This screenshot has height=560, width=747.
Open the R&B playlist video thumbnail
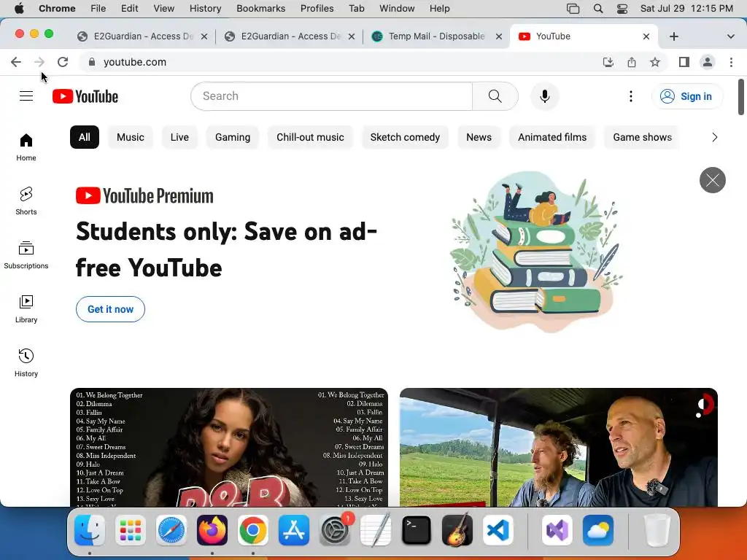point(228,447)
